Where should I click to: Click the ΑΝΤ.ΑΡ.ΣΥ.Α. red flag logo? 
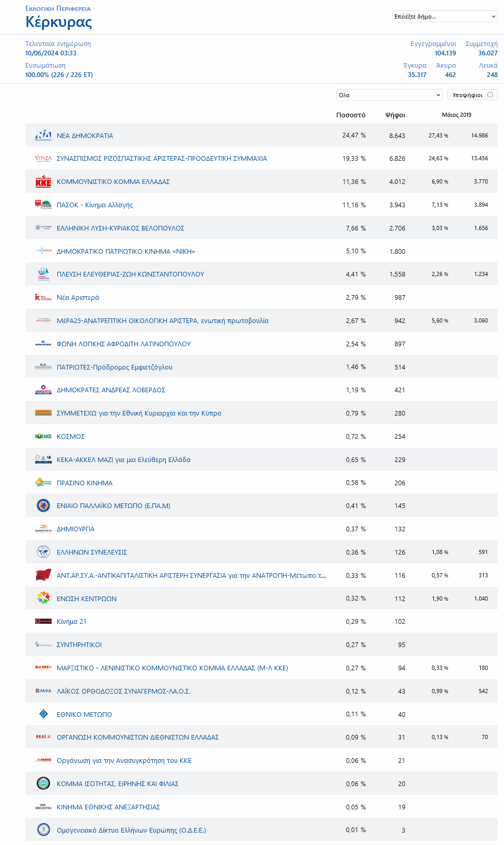tap(43, 575)
